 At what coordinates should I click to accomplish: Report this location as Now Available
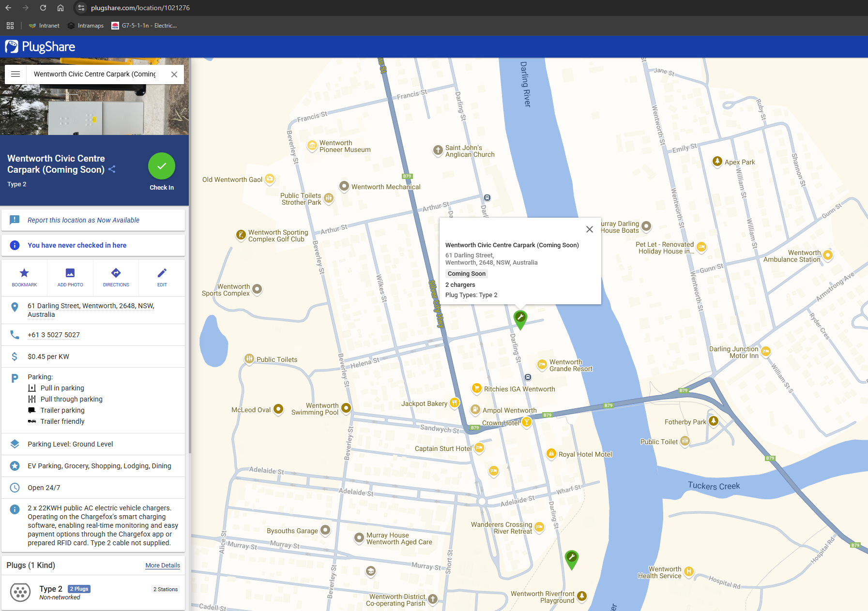(83, 220)
